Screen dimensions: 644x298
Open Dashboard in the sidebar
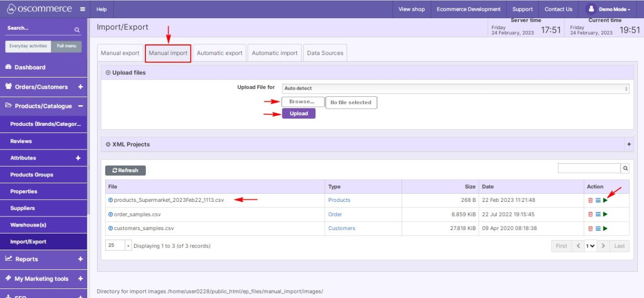(x=43, y=67)
